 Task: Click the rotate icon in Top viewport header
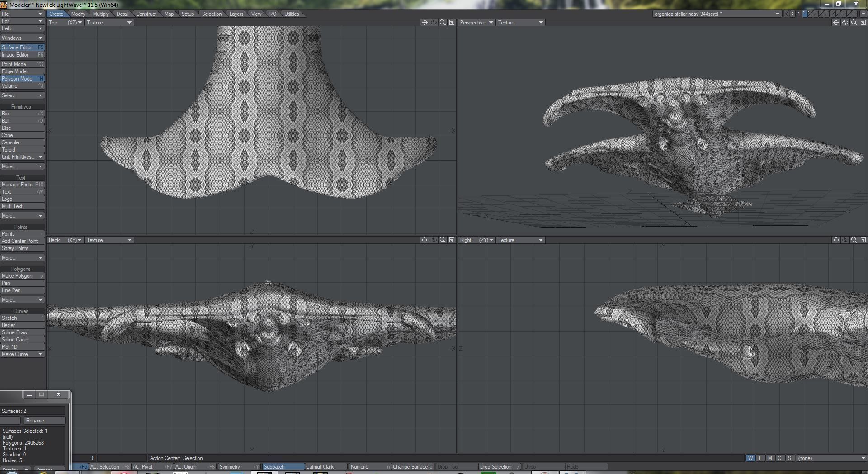pyautogui.click(x=434, y=23)
